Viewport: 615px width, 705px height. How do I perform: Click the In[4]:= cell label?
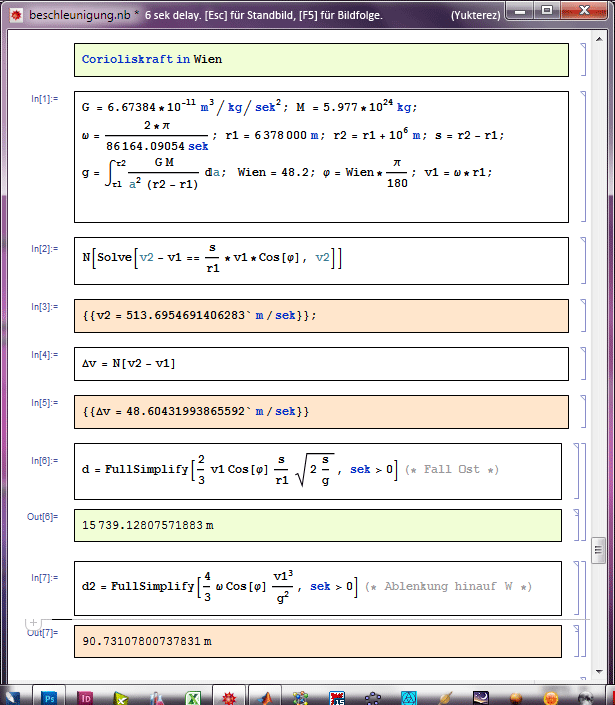pos(45,355)
